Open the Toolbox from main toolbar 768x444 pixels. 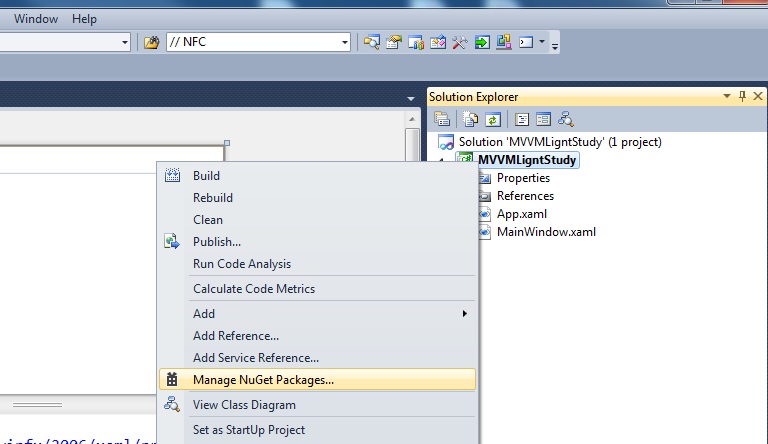[438, 42]
